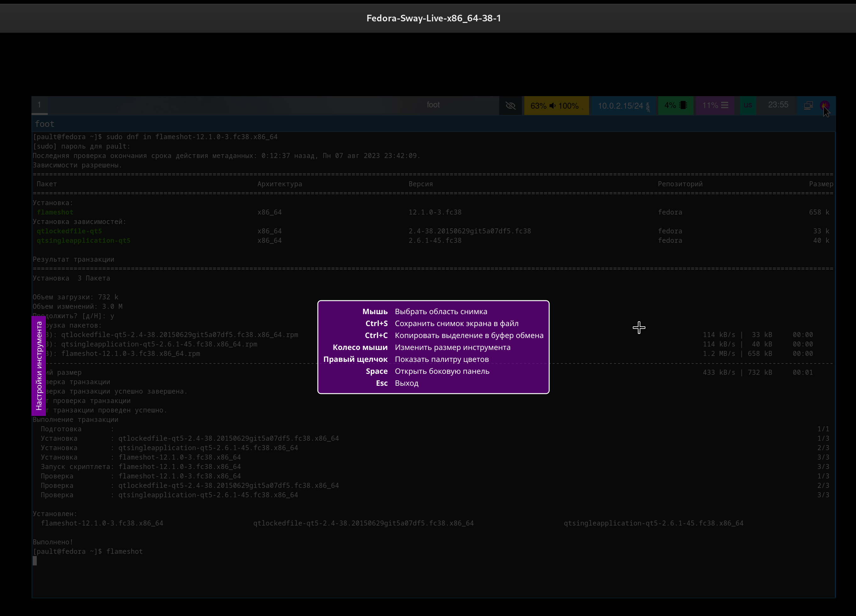Click the terminal block cursor below the prompt
This screenshot has height=616, width=856.
coord(35,561)
